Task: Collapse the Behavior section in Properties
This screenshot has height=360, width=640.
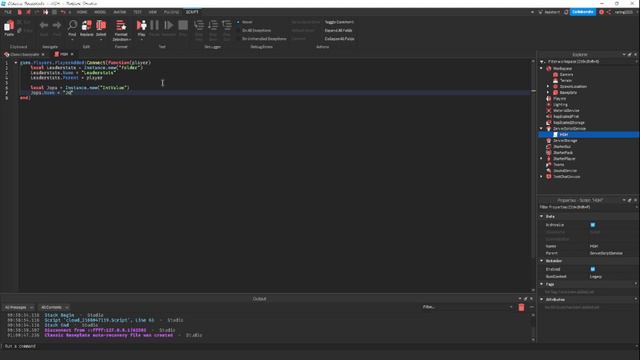Action: (542, 261)
